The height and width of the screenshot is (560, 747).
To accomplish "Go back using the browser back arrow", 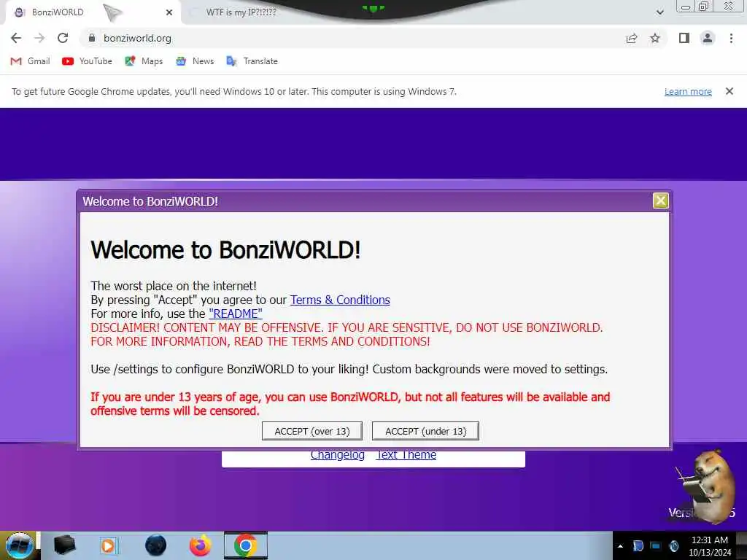I will tap(16, 38).
